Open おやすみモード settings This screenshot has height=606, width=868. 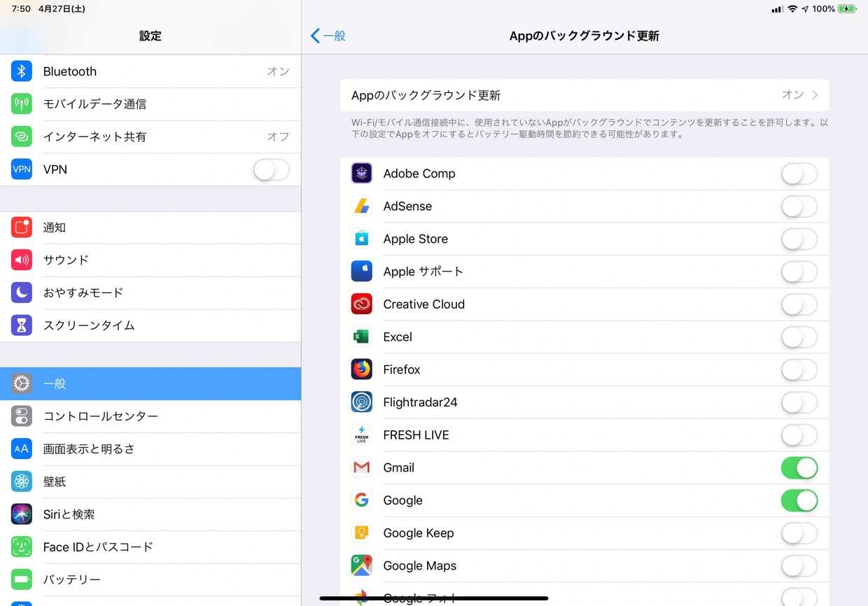point(150,293)
